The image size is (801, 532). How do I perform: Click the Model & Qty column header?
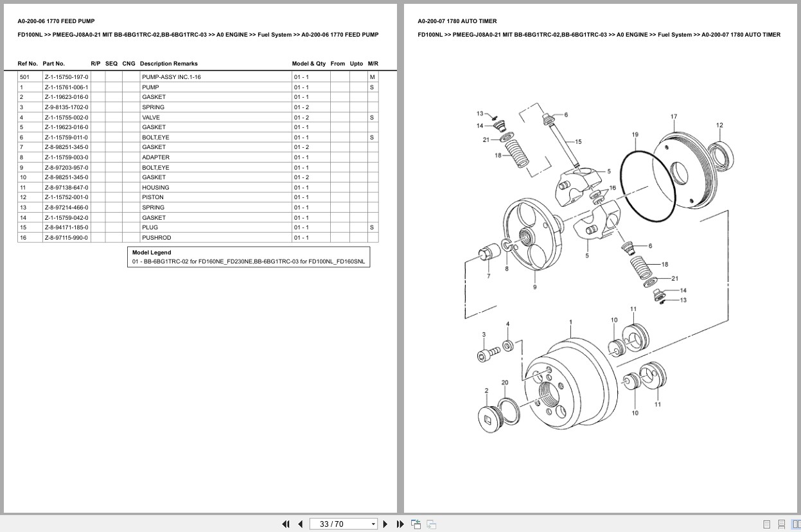click(x=308, y=64)
